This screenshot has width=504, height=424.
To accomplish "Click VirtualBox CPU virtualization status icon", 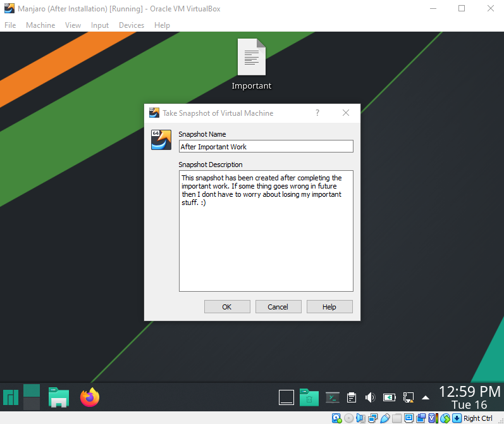I will [433, 418].
